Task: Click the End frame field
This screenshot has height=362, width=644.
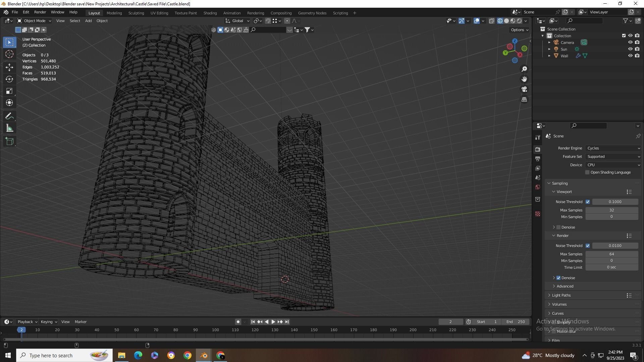Action: pos(516,322)
